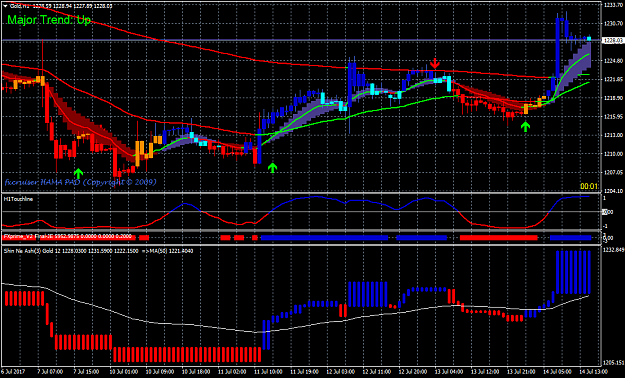Click the '6 Jul 2017' time axis label

tap(13, 372)
